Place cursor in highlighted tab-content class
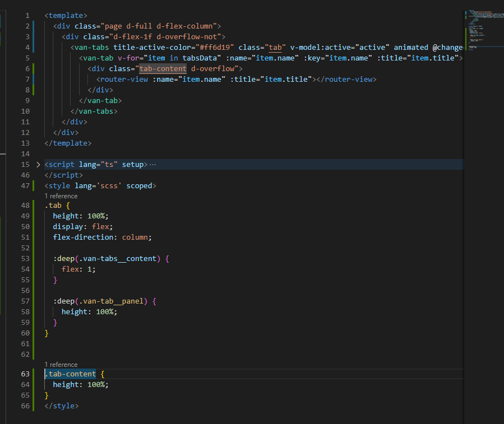 click(x=163, y=68)
